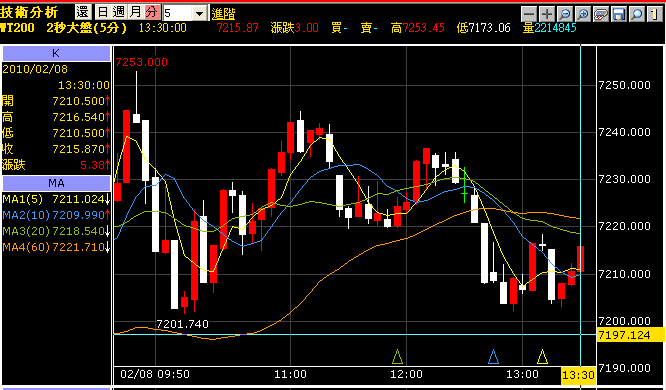Click the MA1(5) yellow legend entry
The image size is (666, 390).
pos(56,199)
